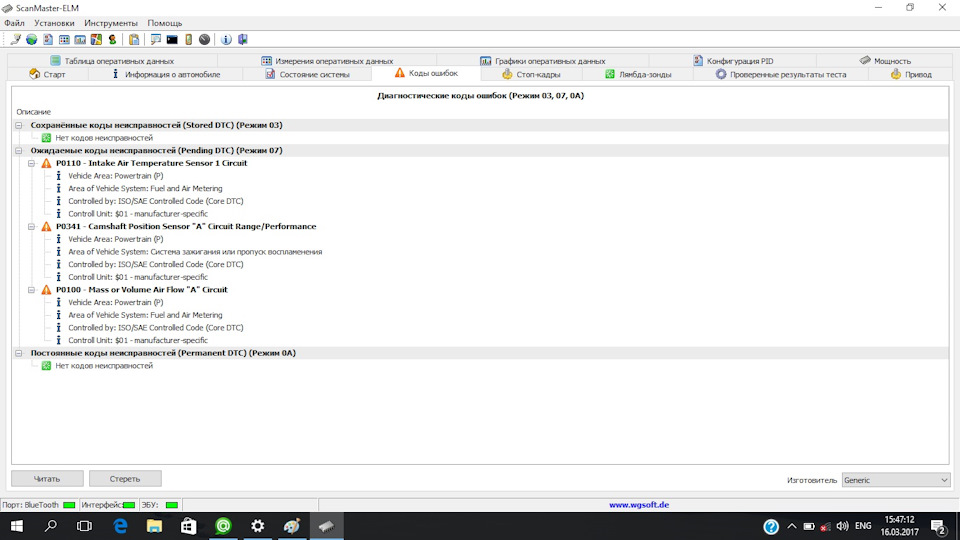Click the handheld device toolbar icon
The width and height of the screenshot is (960, 540).
point(189,40)
